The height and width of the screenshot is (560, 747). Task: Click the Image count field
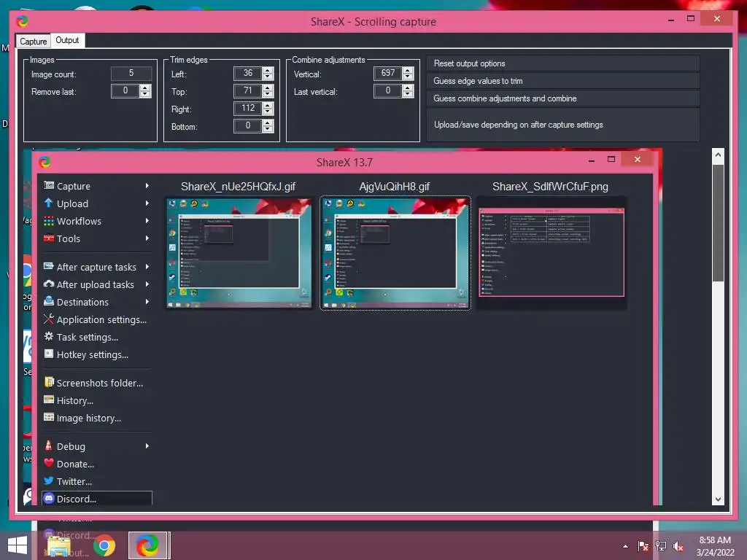tap(131, 74)
